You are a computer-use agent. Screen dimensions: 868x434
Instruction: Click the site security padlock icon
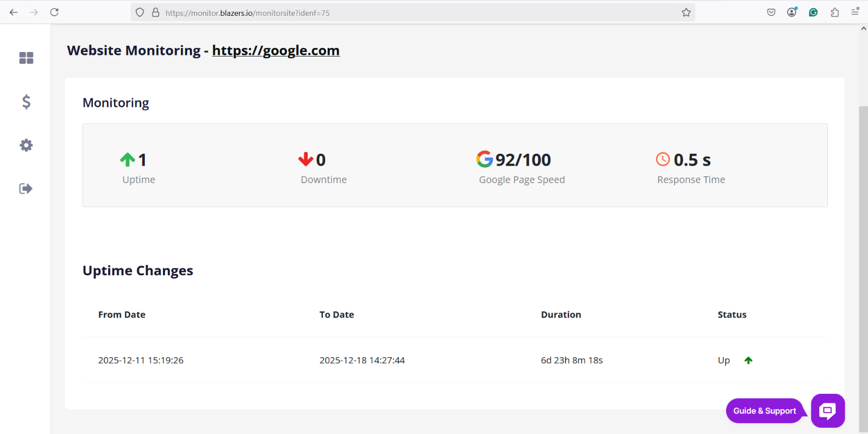[x=156, y=12]
